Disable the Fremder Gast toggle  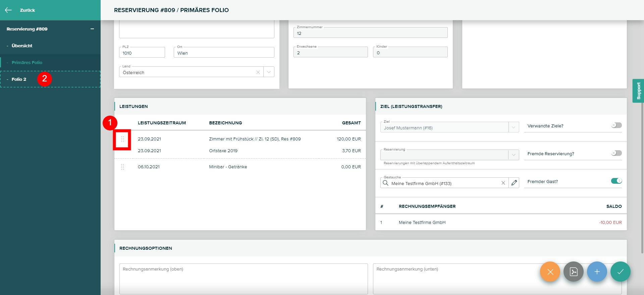coord(616,181)
